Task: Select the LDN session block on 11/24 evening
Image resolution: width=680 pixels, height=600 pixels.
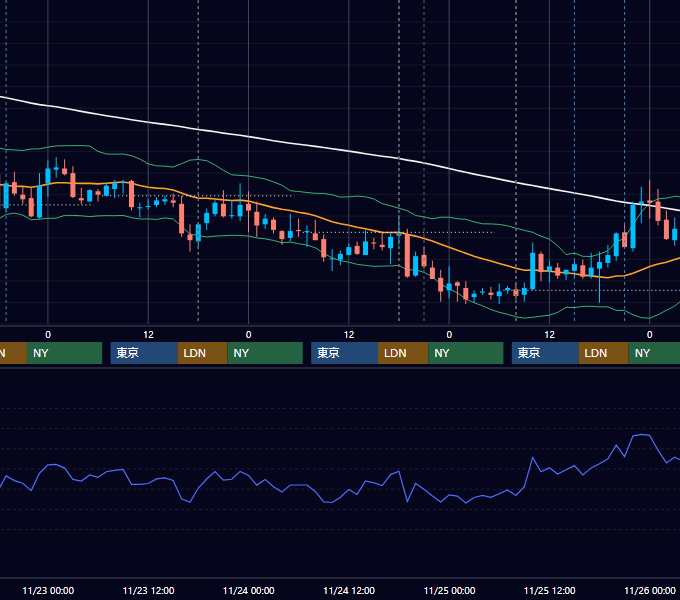Action: click(403, 353)
